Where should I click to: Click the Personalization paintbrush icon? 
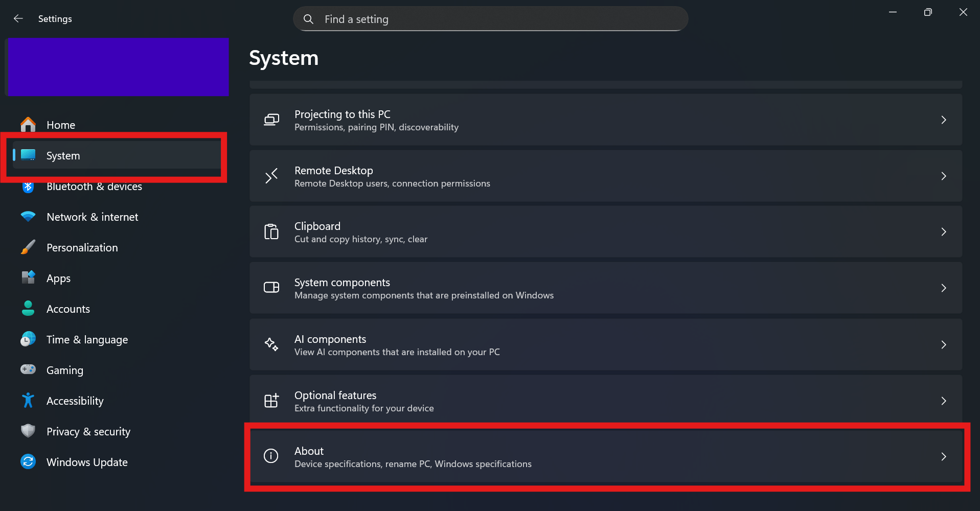28,247
